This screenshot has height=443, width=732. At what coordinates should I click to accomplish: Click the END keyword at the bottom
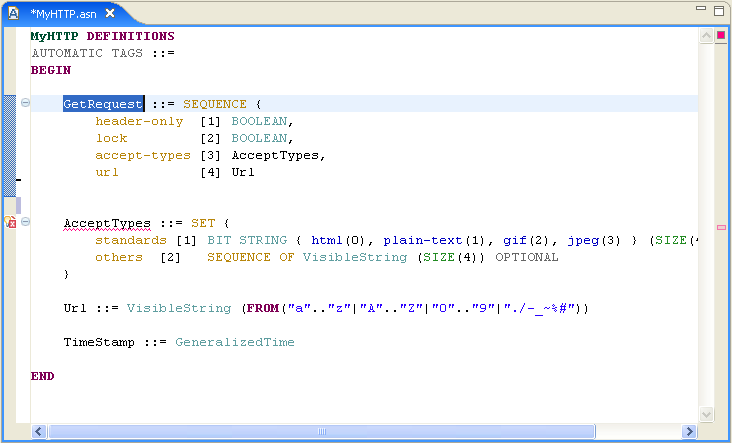[42, 376]
